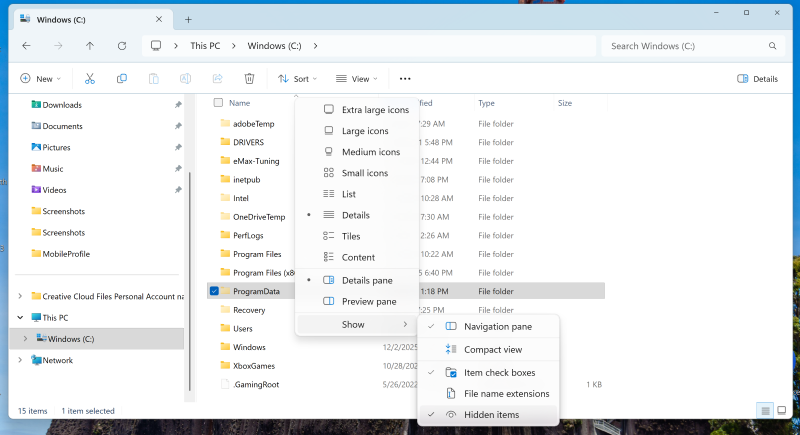Toggle Item check boxes option

click(488, 373)
